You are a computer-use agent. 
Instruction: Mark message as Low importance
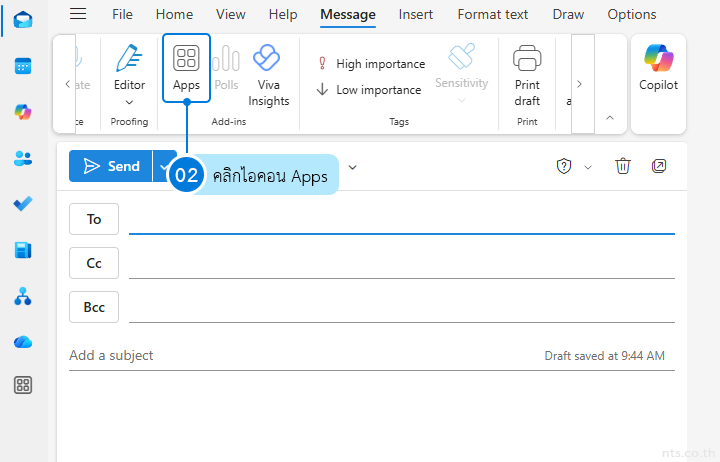(x=369, y=90)
